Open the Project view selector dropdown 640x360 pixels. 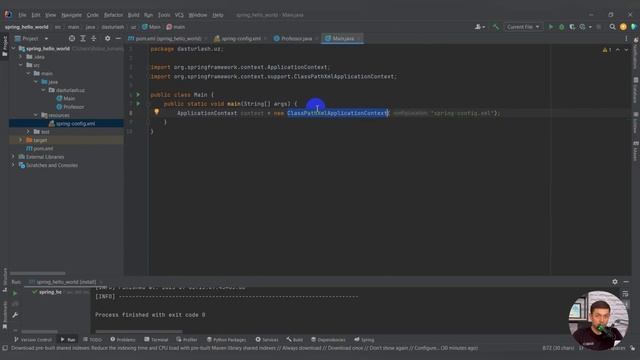click(x=31, y=38)
